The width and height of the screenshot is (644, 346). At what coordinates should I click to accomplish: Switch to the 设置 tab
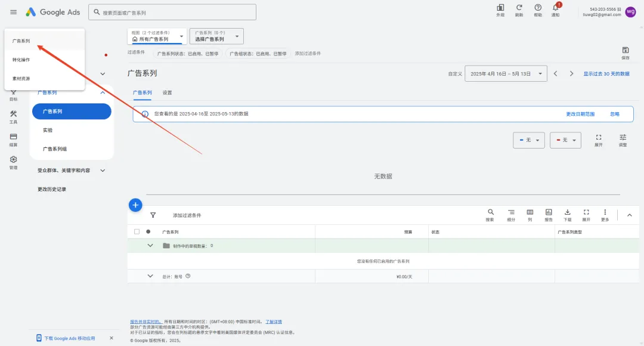pos(168,93)
